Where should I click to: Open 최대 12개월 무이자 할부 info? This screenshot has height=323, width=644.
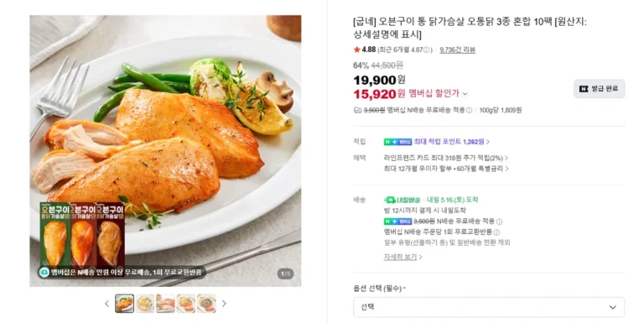point(445,169)
